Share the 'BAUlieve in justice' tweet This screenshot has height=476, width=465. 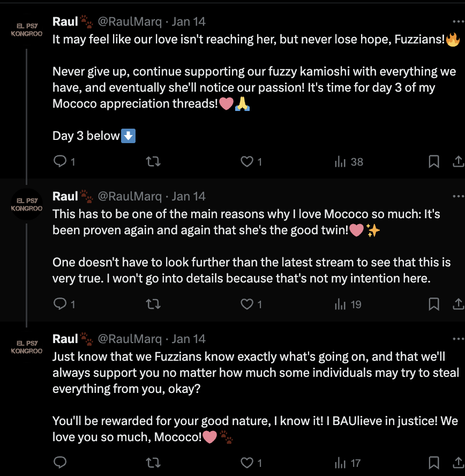point(459,462)
